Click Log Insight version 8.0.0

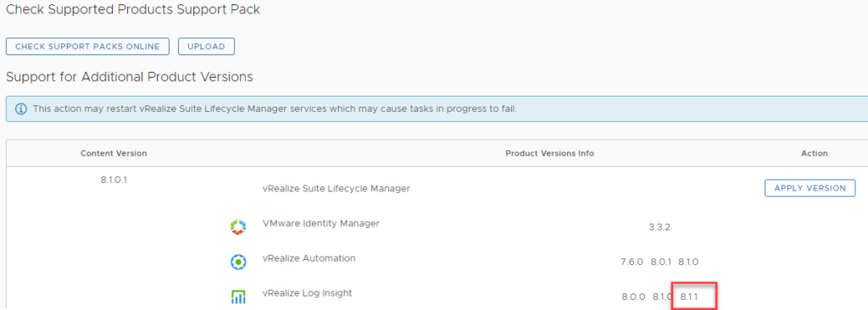(x=633, y=296)
